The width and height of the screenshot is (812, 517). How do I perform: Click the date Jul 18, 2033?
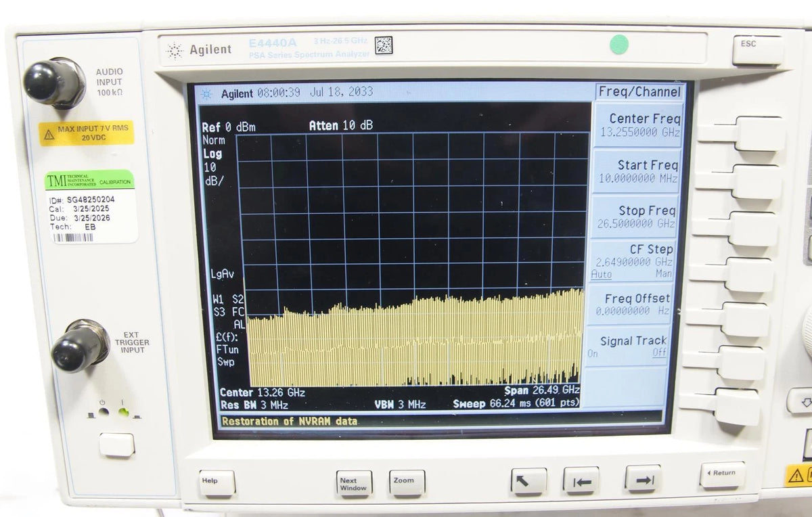click(x=341, y=91)
